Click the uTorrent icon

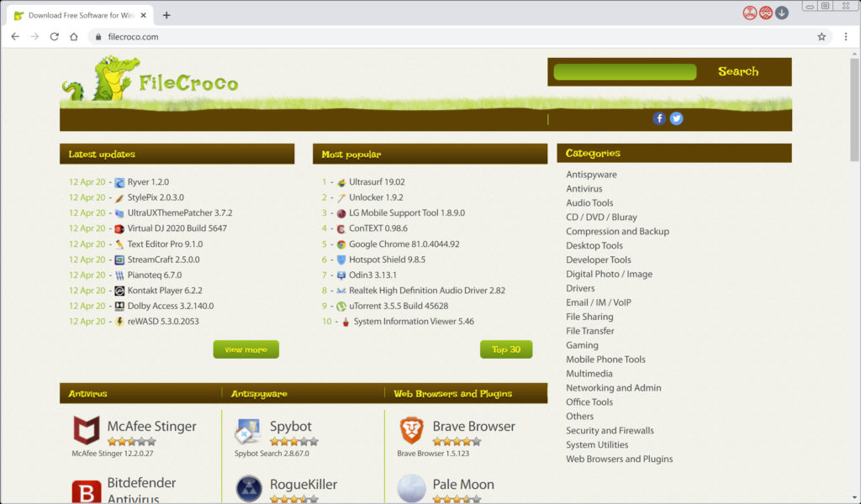coord(341,307)
